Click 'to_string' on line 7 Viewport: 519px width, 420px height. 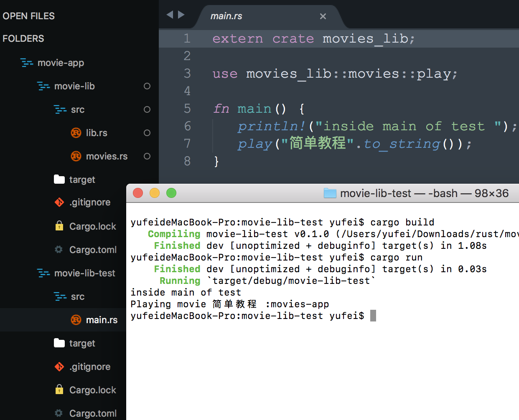tap(402, 144)
